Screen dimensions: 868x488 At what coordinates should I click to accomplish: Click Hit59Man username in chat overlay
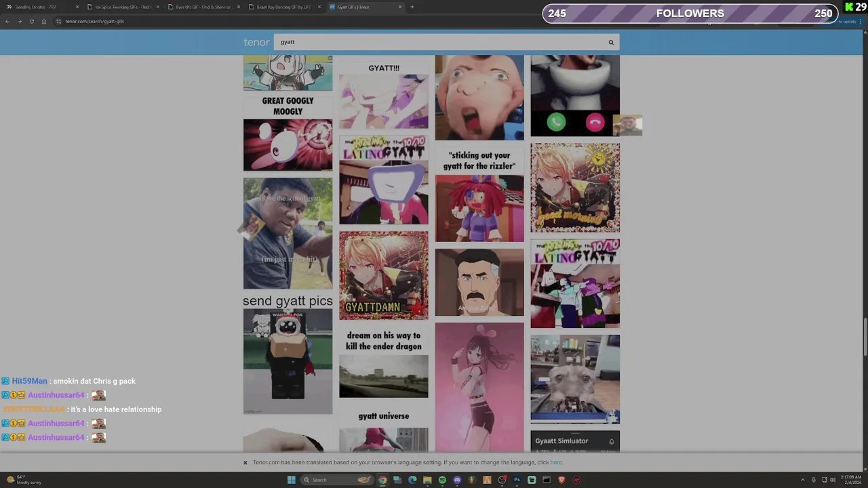(x=29, y=381)
